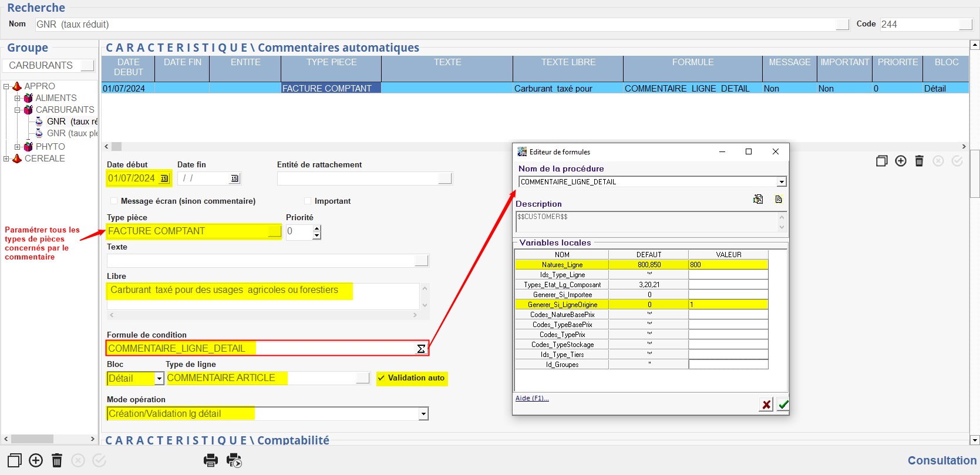Check Message écran (sinon commentaire) option

click(x=114, y=201)
